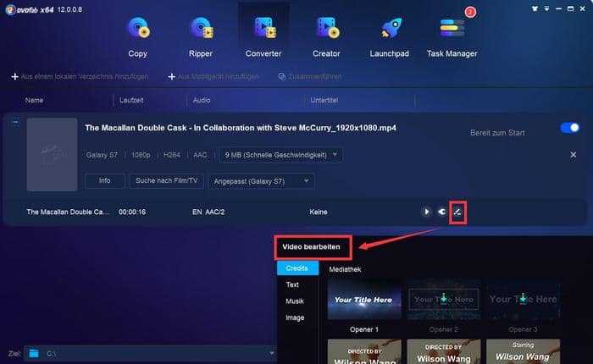This screenshot has width=593, height=364.
Task: Download the Opener 2 template
Action: coord(444,299)
